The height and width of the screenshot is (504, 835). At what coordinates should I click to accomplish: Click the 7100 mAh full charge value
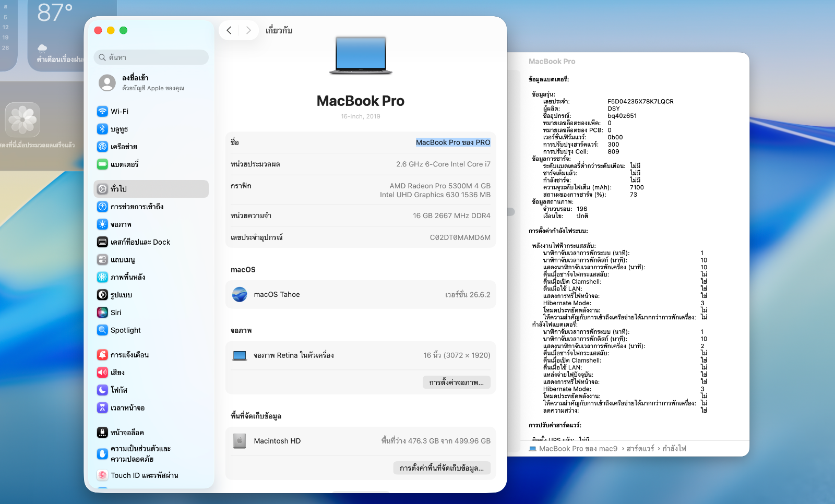(637, 187)
